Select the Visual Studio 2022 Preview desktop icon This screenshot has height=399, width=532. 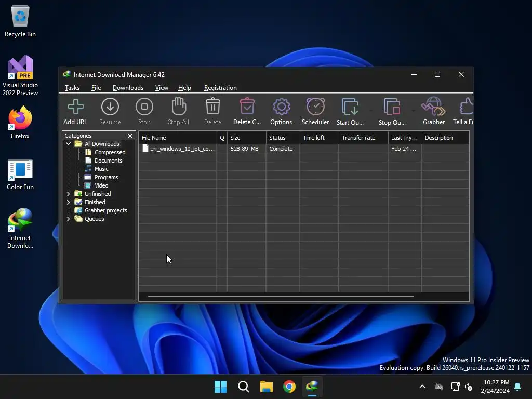pos(20,76)
